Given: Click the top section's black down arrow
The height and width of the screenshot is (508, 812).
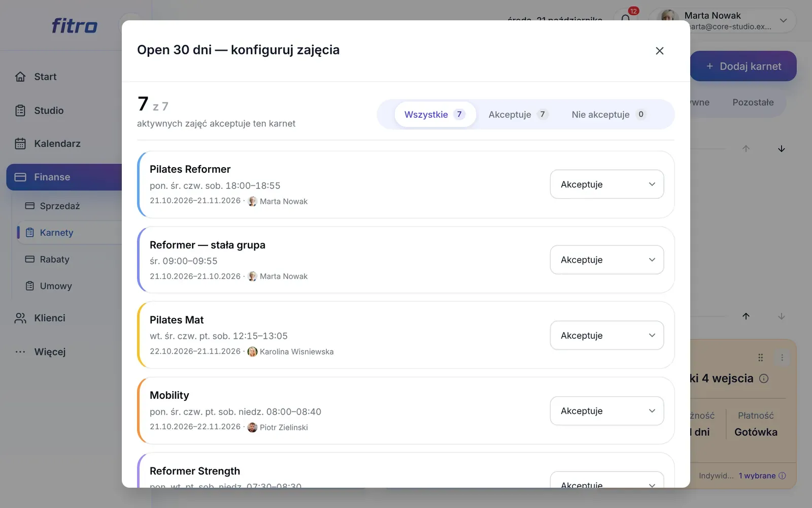Looking at the screenshot, I should (782, 149).
